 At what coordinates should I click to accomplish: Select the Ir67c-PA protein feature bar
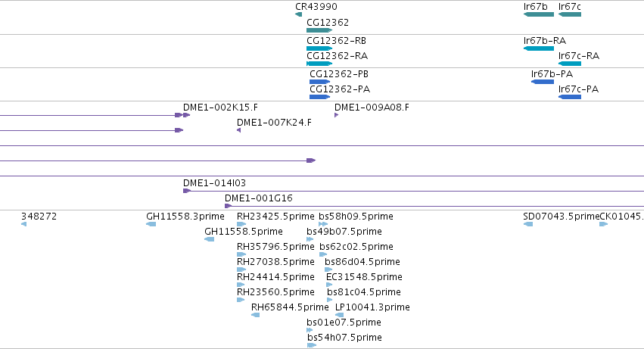click(x=570, y=97)
